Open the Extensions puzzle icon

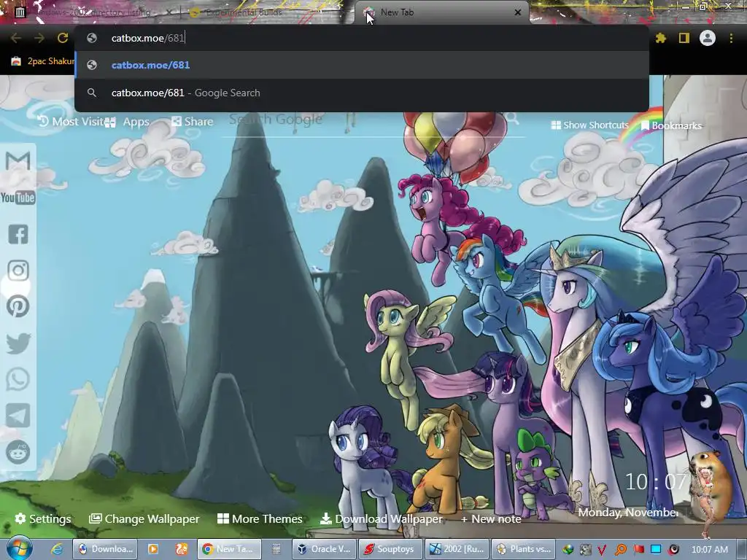click(661, 38)
